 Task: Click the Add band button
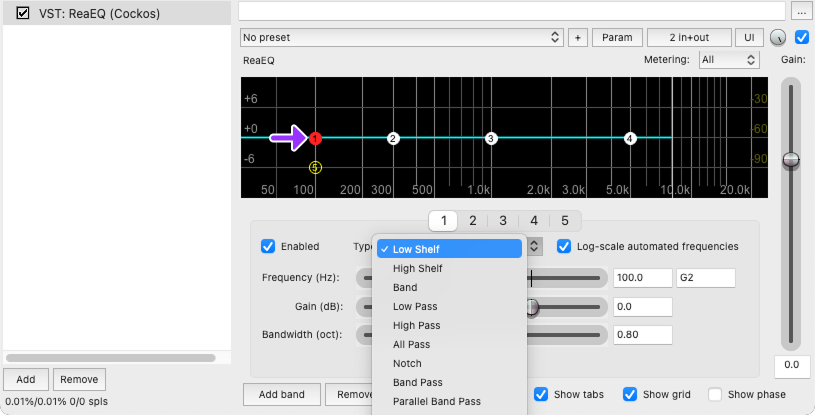(x=282, y=394)
